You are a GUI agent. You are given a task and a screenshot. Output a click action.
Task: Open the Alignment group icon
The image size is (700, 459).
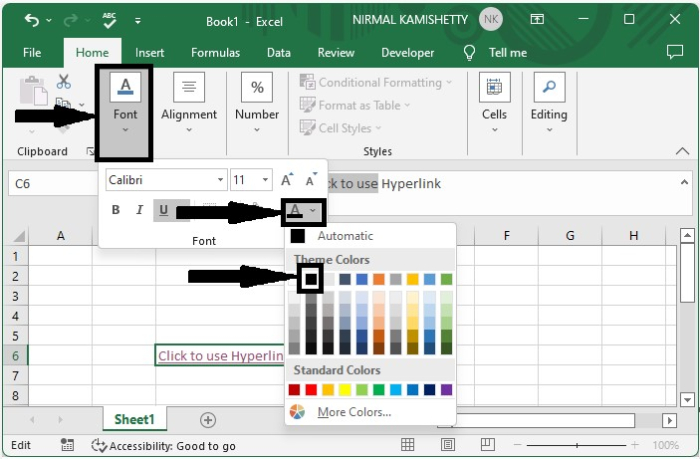coord(189,89)
